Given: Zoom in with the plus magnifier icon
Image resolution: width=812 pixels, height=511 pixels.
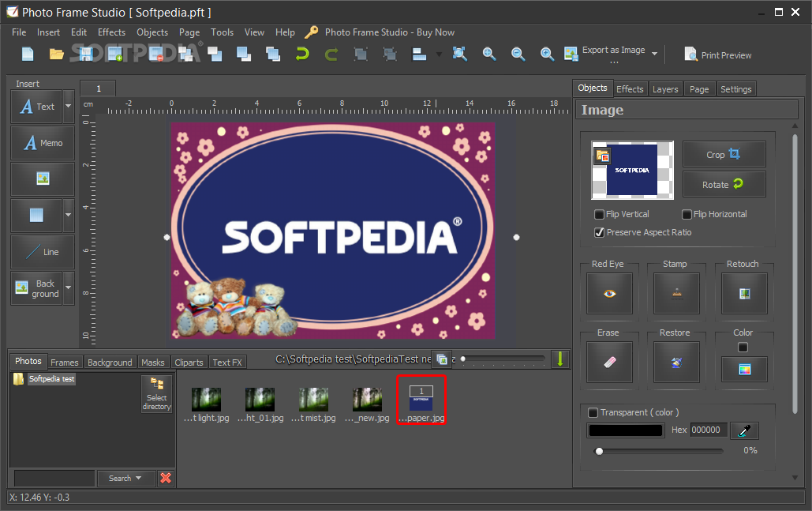Looking at the screenshot, I should point(547,54).
